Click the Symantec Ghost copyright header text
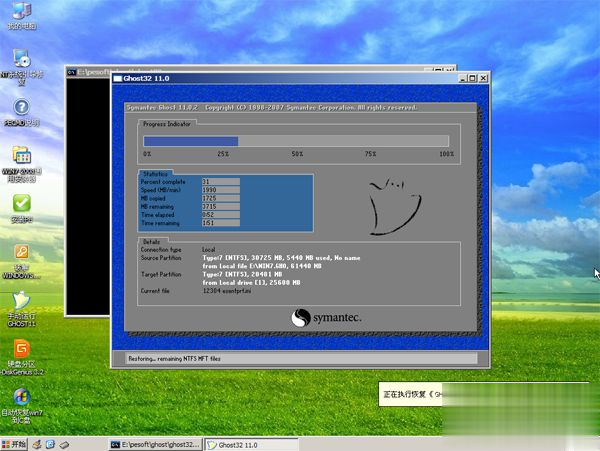Image resolution: width=600 pixels, height=451 pixels. pyautogui.click(x=272, y=107)
